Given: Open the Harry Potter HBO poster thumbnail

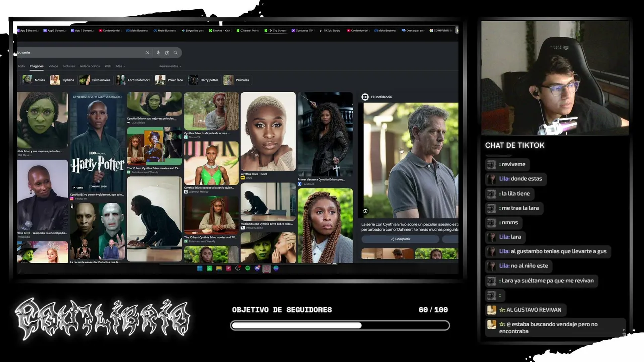Looking at the screenshot, I should click(98, 141).
